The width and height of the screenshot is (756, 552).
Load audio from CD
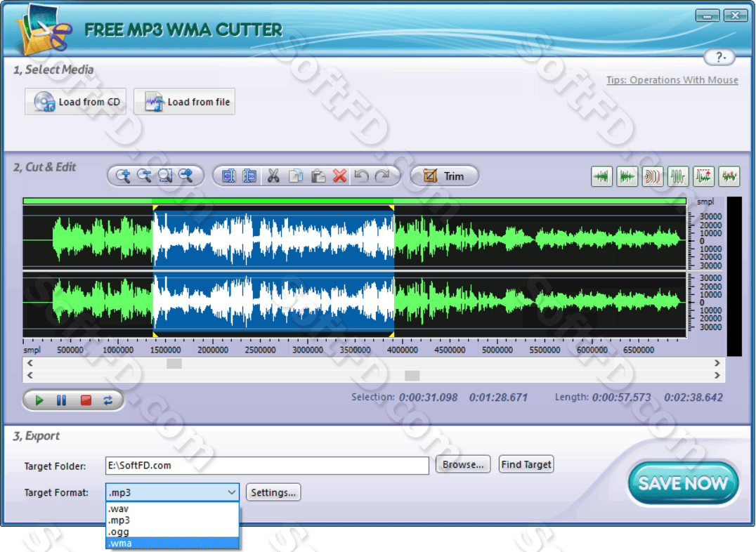[76, 102]
